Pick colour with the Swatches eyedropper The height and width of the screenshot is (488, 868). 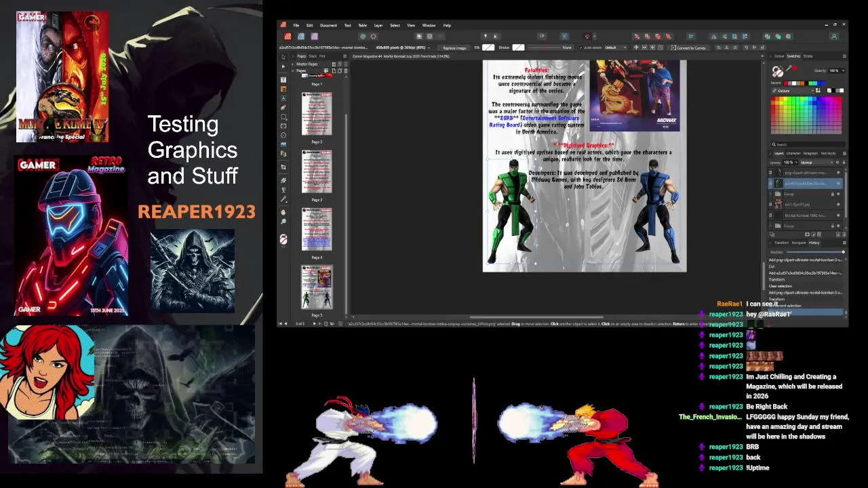point(789,68)
